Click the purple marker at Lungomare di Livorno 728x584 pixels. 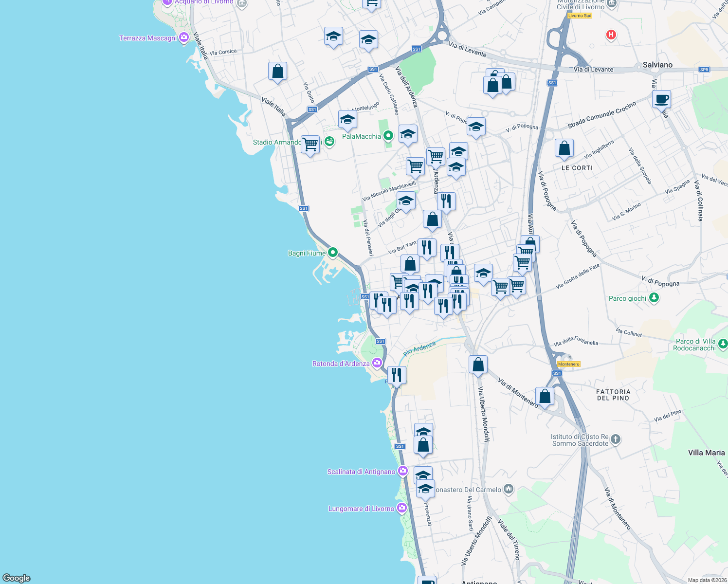pyautogui.click(x=402, y=507)
